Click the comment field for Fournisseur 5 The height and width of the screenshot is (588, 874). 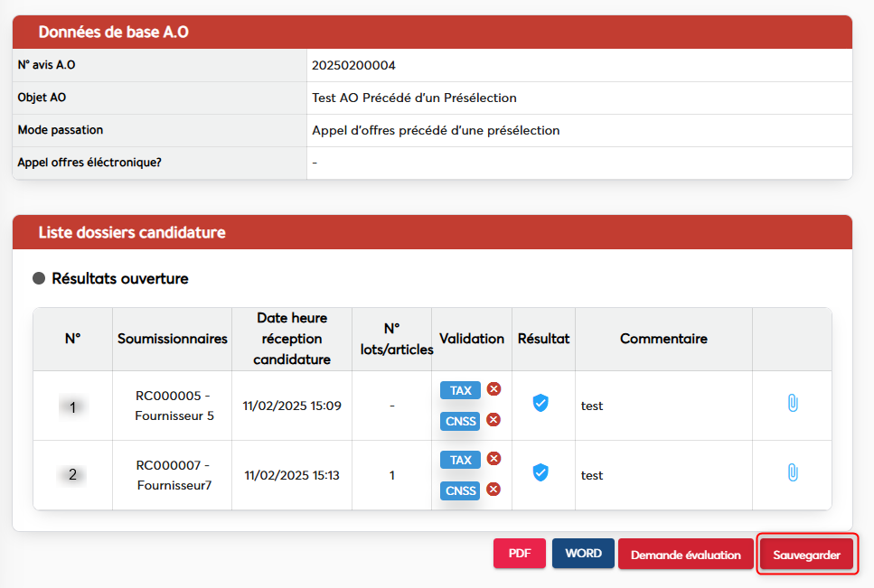pos(663,406)
